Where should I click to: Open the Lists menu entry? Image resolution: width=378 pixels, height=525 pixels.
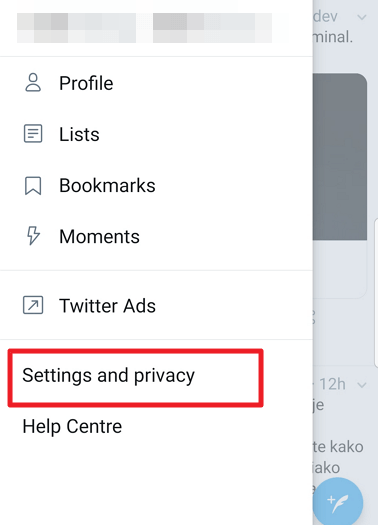(x=156, y=134)
